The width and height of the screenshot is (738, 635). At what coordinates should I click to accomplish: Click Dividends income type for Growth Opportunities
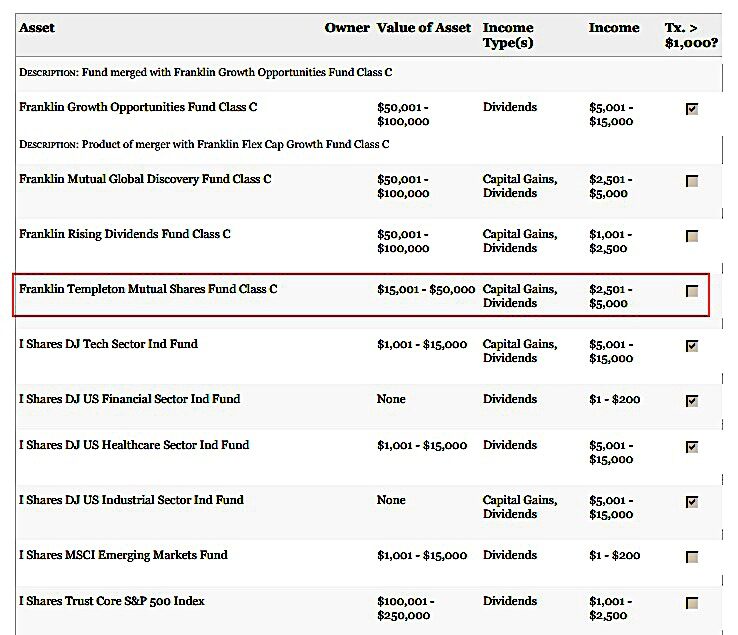tap(510, 107)
